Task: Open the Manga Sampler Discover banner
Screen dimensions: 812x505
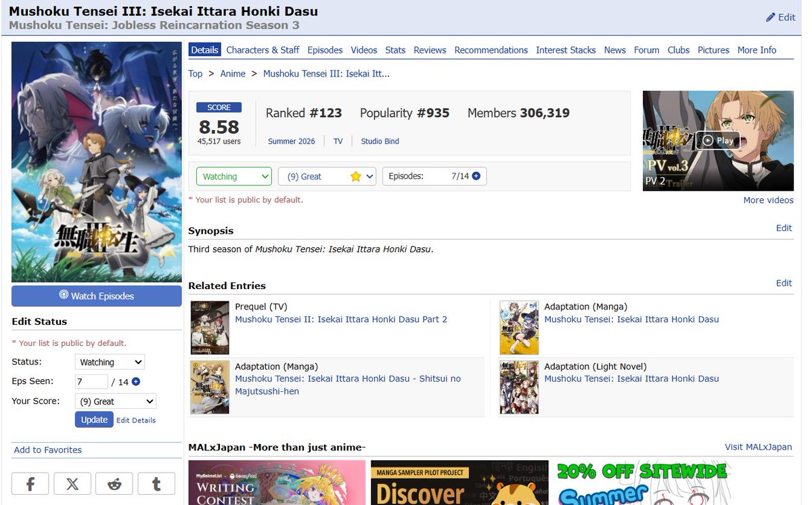Action: click(x=459, y=483)
